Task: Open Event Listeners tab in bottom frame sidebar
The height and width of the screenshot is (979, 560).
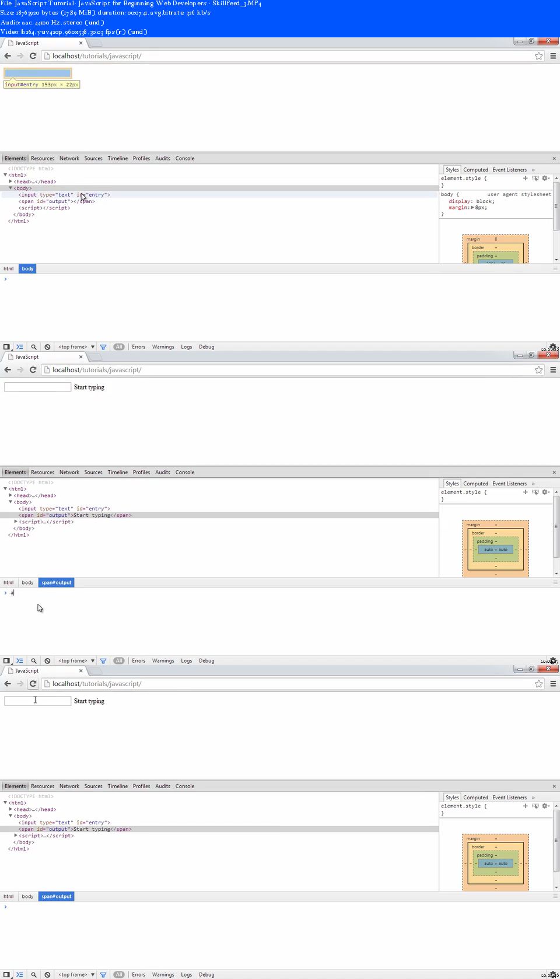Action: click(510, 798)
